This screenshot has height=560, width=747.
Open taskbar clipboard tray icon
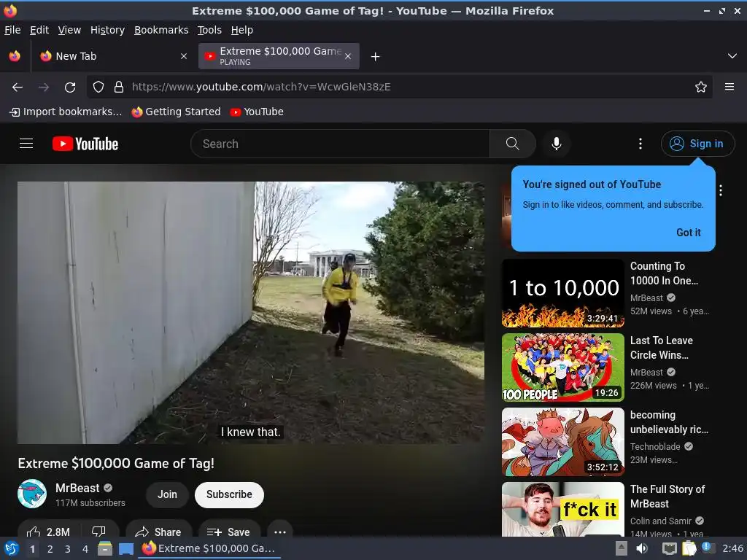[689, 548]
